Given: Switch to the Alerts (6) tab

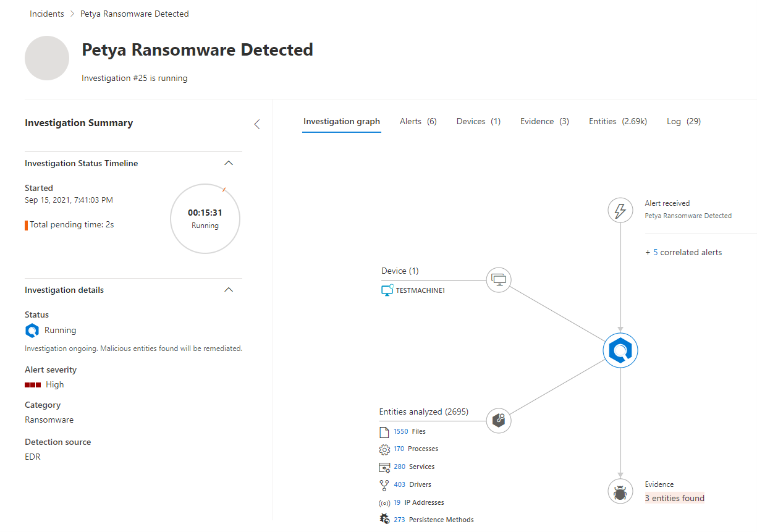Looking at the screenshot, I should [418, 121].
